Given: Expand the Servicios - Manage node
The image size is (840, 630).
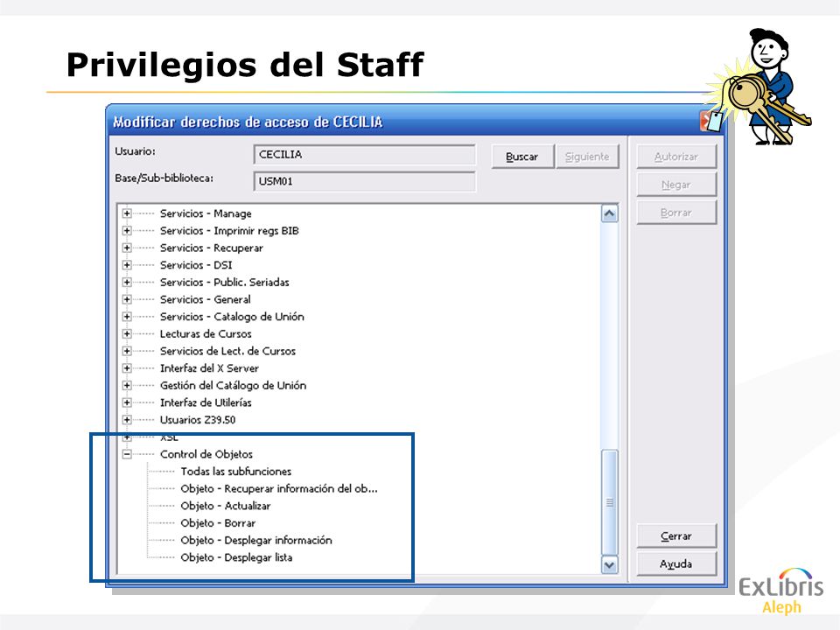Looking at the screenshot, I should 127,213.
